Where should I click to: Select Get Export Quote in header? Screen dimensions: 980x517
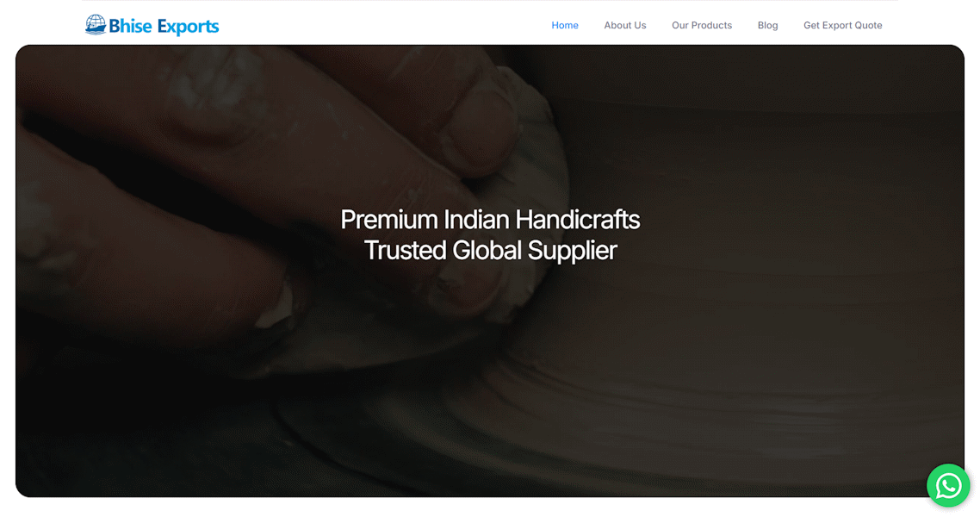(x=842, y=26)
